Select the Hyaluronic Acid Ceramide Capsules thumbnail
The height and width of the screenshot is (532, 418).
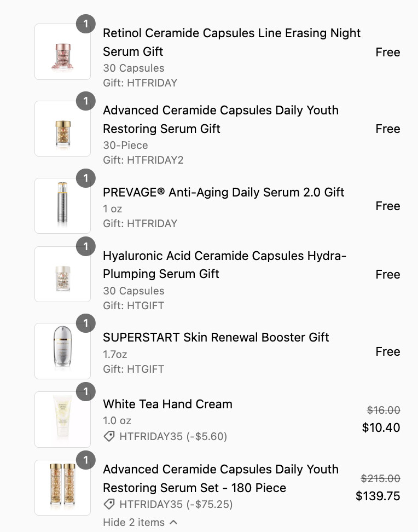[62, 274]
